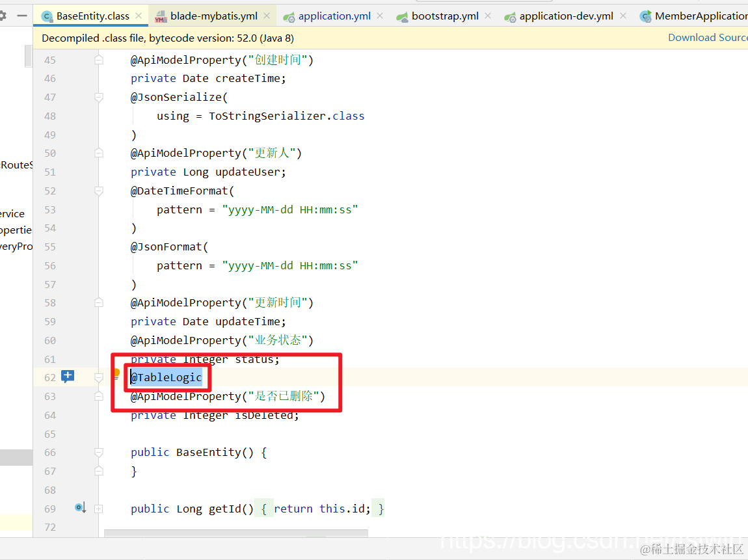Open the application.yml tab
The height and width of the screenshot is (560, 748).
[x=334, y=16]
